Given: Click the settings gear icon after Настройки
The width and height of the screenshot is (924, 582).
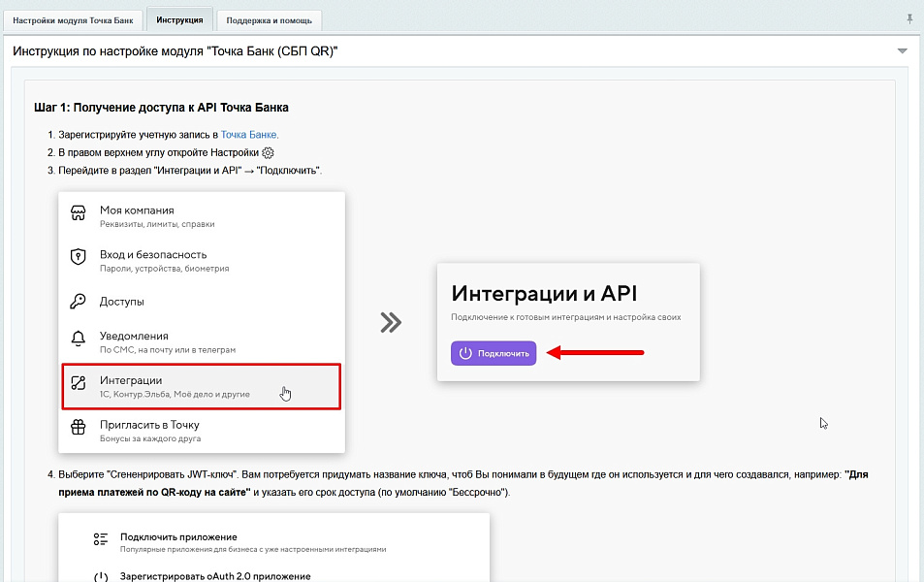Looking at the screenshot, I should (x=269, y=152).
